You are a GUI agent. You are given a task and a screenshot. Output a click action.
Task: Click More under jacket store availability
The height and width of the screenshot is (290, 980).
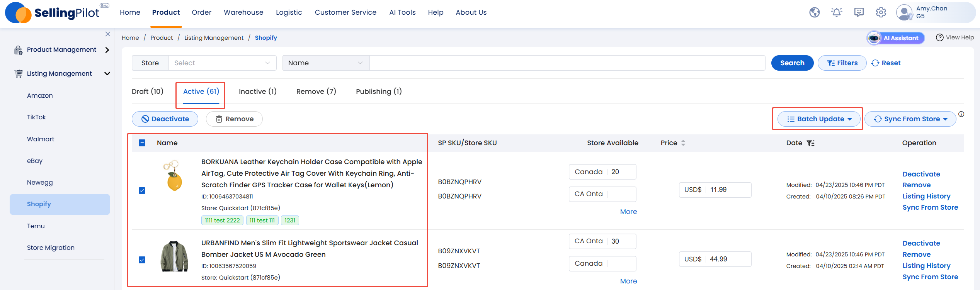tap(628, 281)
